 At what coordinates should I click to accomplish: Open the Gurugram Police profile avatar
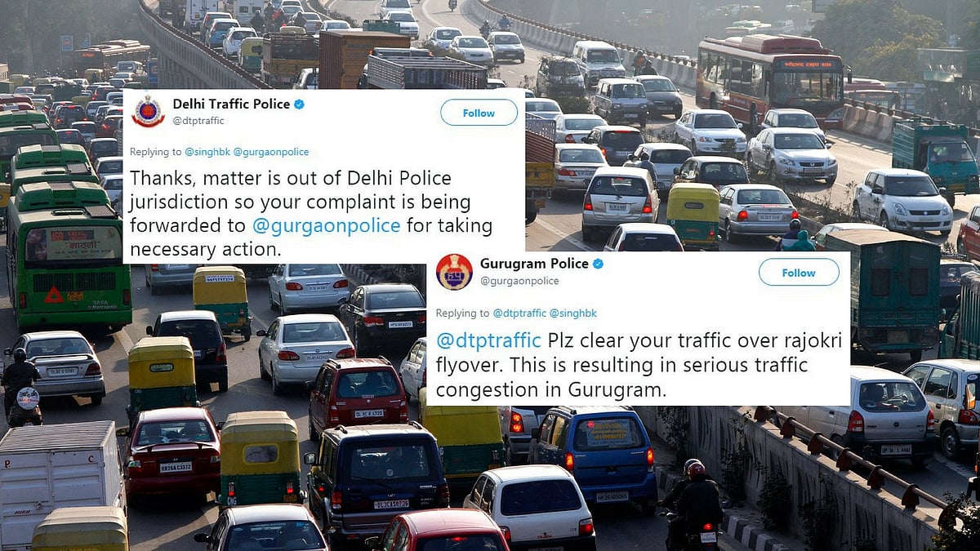coord(453,272)
